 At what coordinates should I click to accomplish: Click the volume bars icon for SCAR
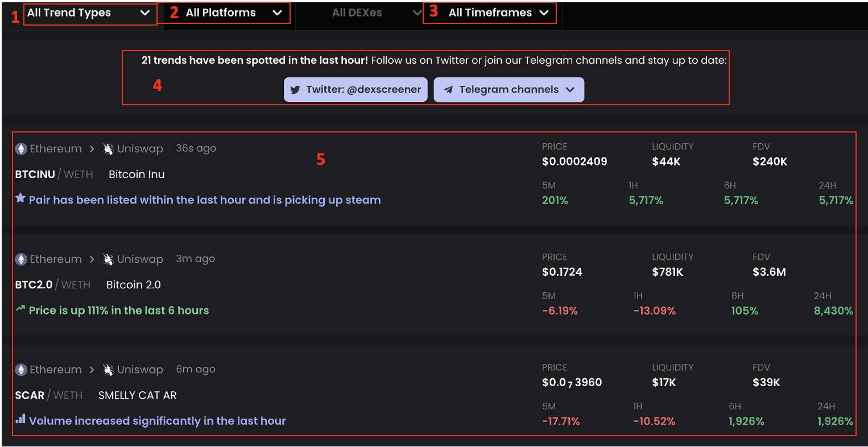[x=20, y=419]
